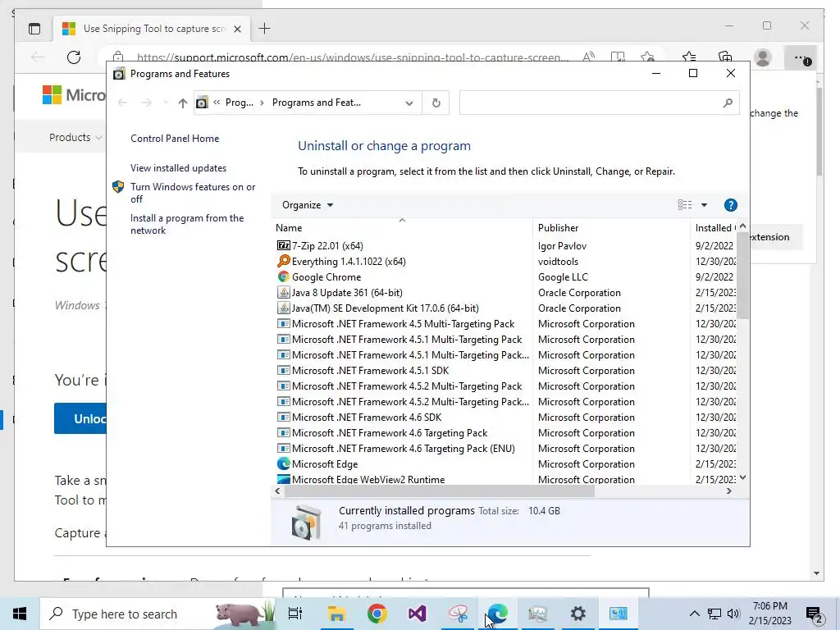Click the .NET Framework 4.6 SDK icon
Viewport: 840px width, 630px height.
pyautogui.click(x=283, y=416)
